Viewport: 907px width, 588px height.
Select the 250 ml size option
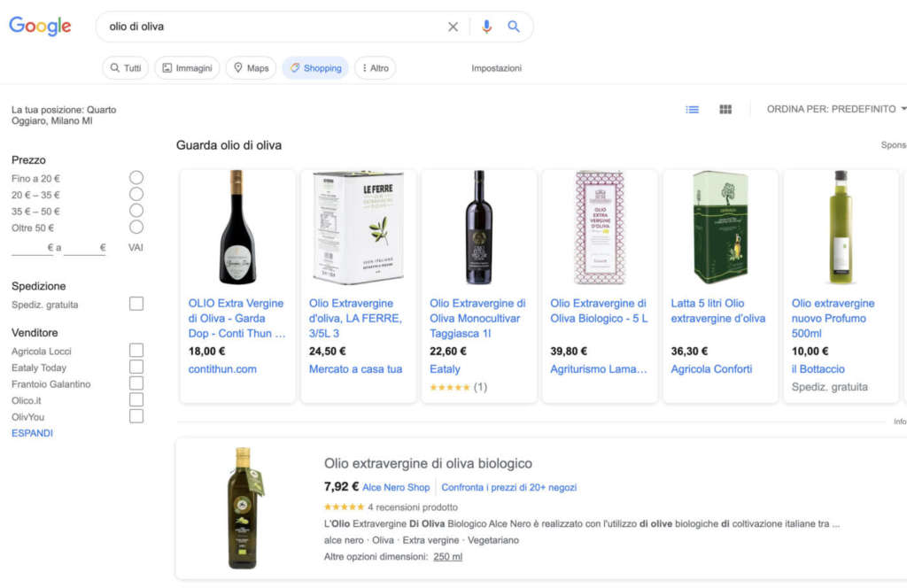447,557
